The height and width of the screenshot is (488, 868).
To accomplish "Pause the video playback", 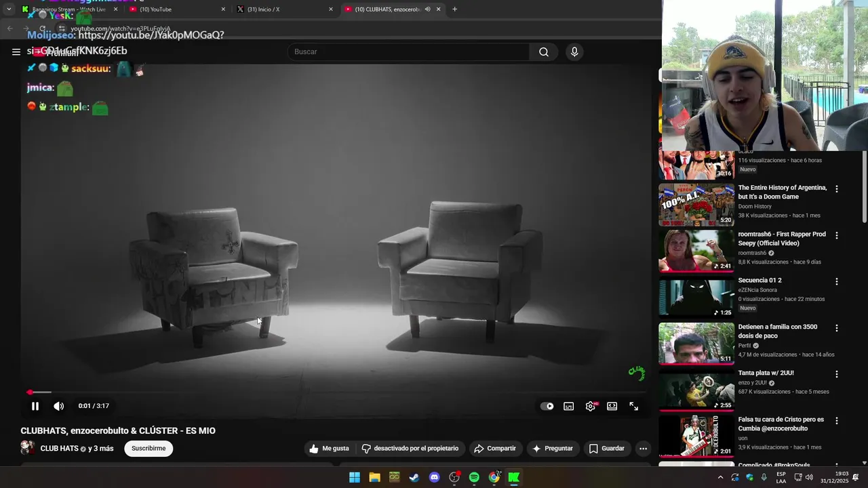I will tap(35, 406).
